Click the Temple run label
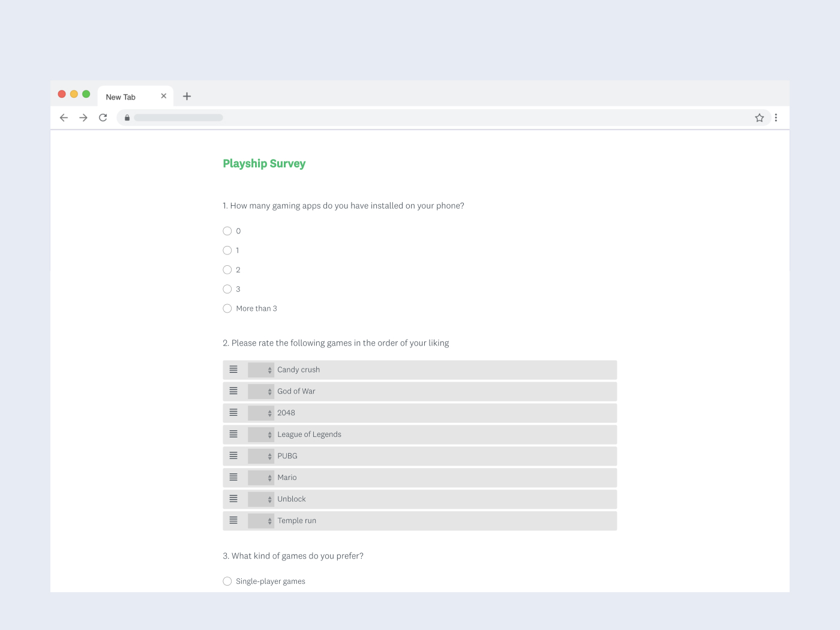This screenshot has width=840, height=630. 297,521
